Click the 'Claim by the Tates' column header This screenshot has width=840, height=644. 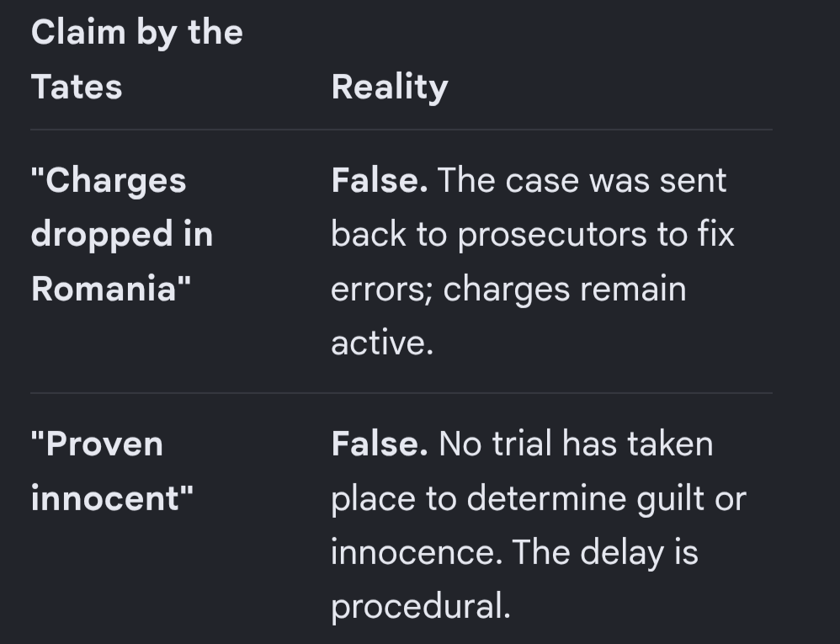coord(137,59)
